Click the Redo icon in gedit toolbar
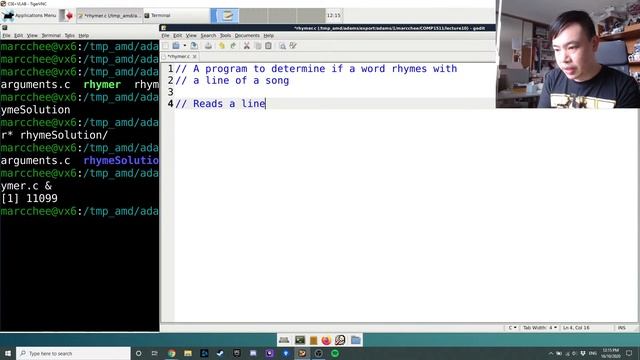The height and width of the screenshot is (360, 640). [x=233, y=46]
